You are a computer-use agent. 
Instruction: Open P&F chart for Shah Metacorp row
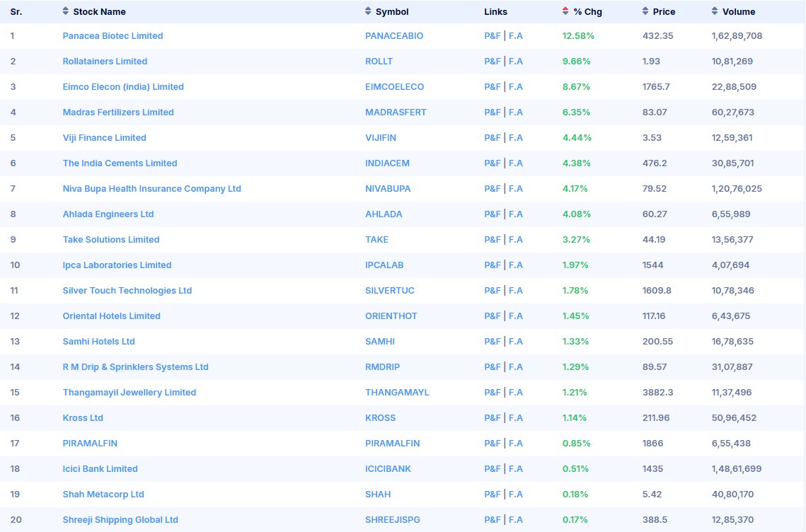point(492,494)
